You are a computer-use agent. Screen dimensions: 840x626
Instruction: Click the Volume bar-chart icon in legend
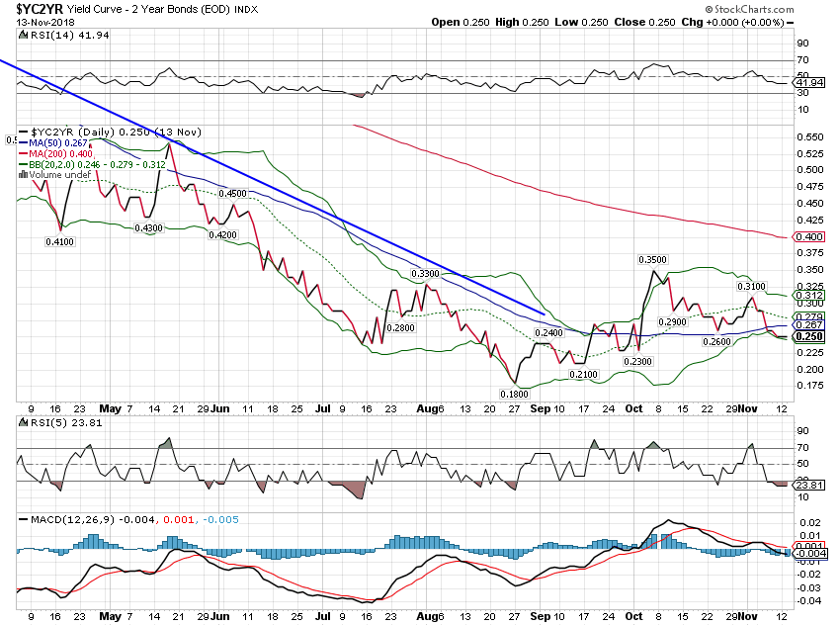click(x=24, y=175)
